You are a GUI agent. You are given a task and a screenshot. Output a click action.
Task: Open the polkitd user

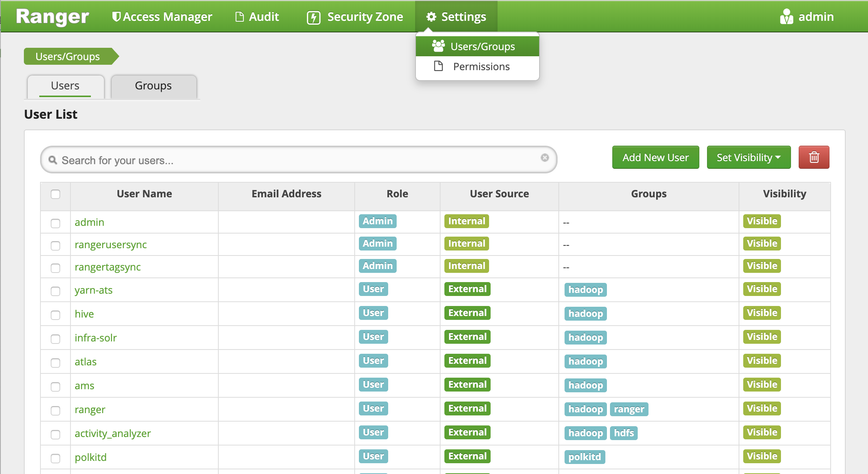(x=90, y=457)
